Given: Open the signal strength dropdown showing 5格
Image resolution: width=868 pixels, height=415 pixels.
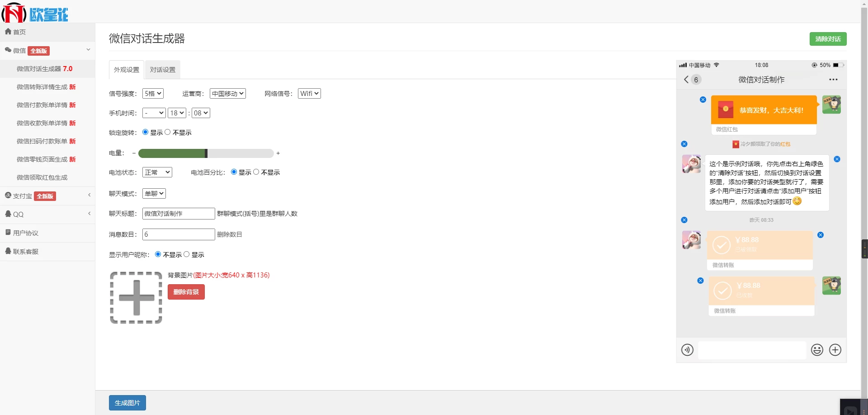Looking at the screenshot, I should [x=153, y=94].
